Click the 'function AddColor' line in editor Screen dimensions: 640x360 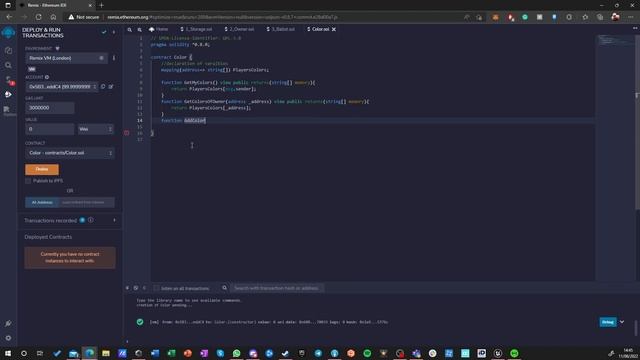[183, 120]
